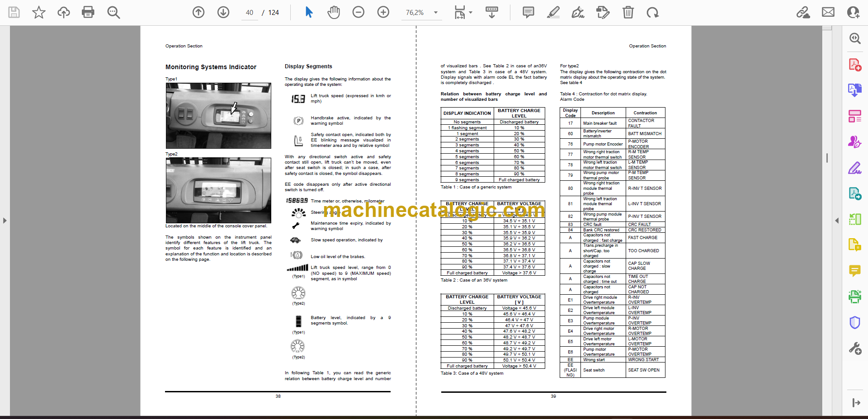Screen dimensions: 868x419
Task: Click the 'Full charged battery' cell in Table 1
Action: (519, 180)
